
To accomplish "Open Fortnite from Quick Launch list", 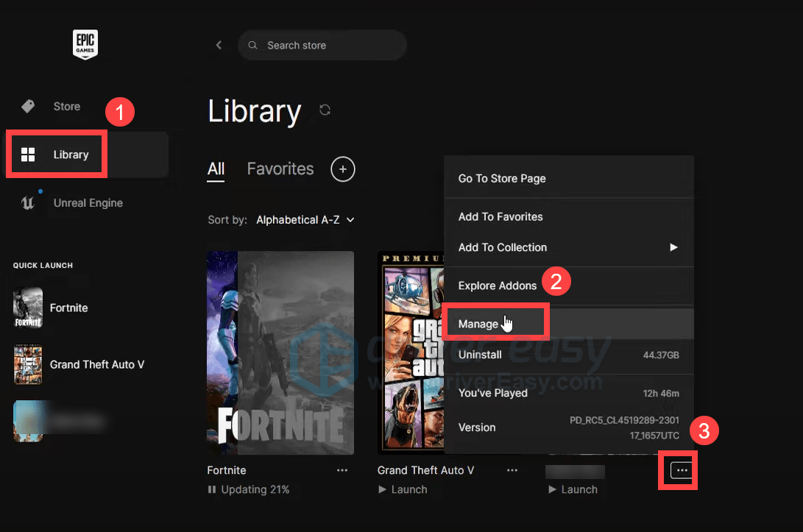I will coord(68,308).
